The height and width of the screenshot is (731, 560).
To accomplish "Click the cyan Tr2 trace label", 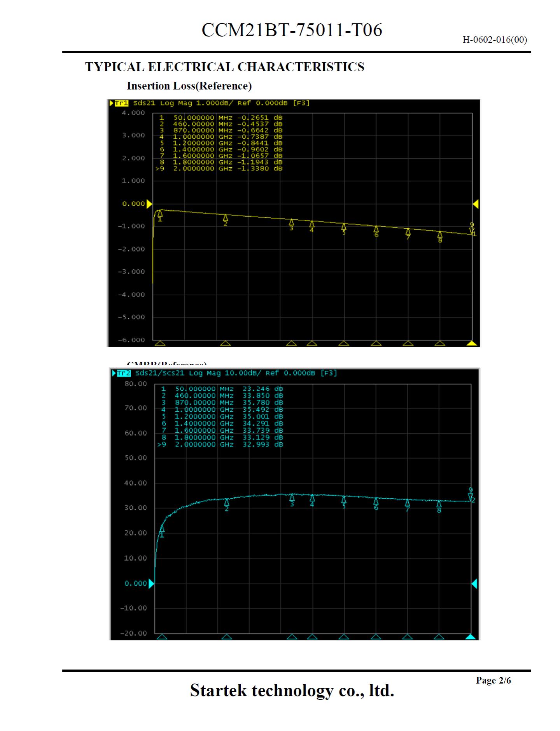I will coord(123,373).
